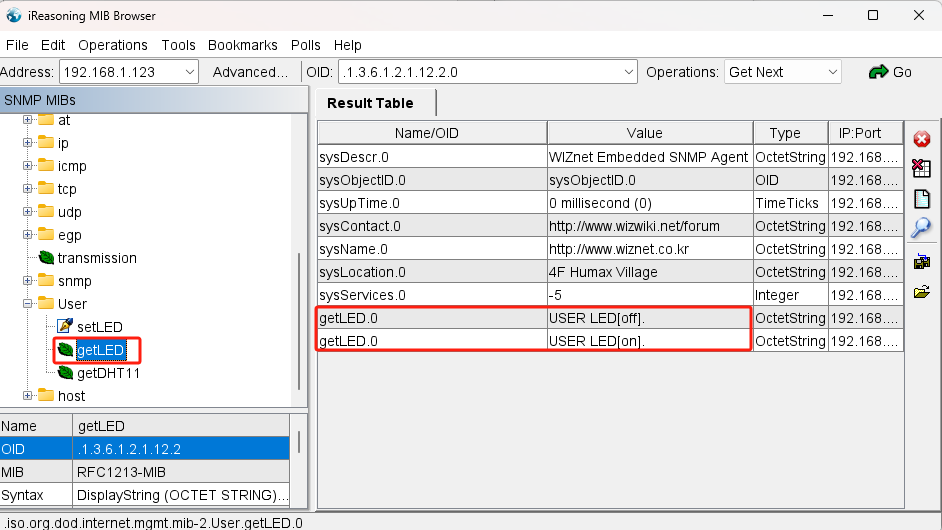Open the Tools menu

(178, 45)
